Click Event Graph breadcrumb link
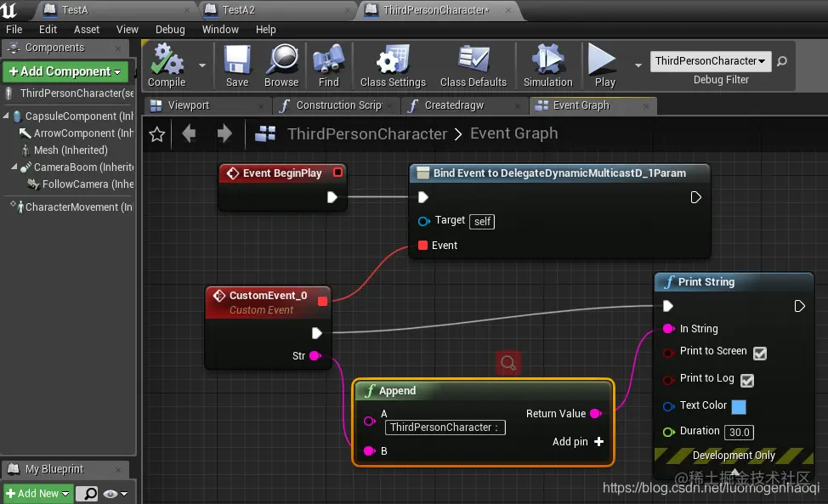 point(513,133)
